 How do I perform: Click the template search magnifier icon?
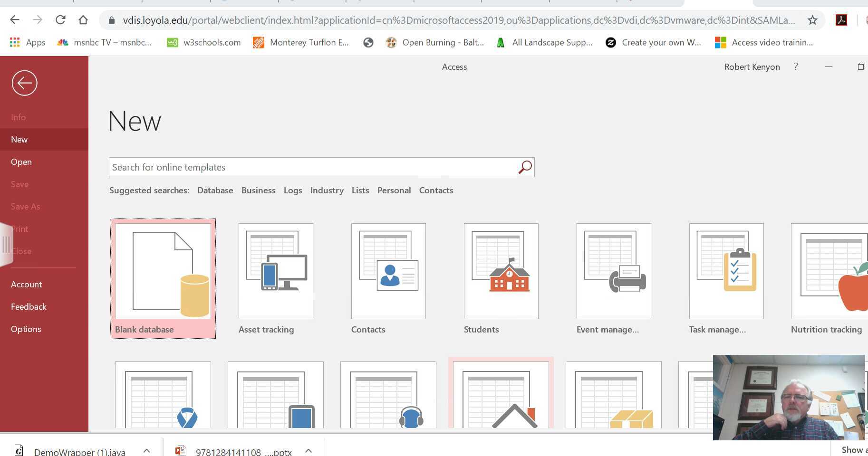coord(525,167)
